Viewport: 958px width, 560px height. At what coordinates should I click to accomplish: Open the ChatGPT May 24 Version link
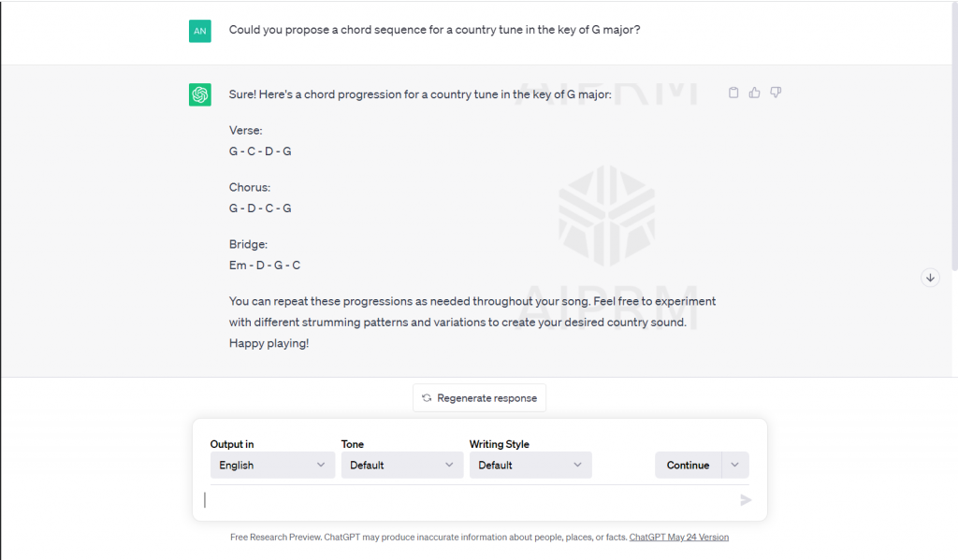coord(678,538)
